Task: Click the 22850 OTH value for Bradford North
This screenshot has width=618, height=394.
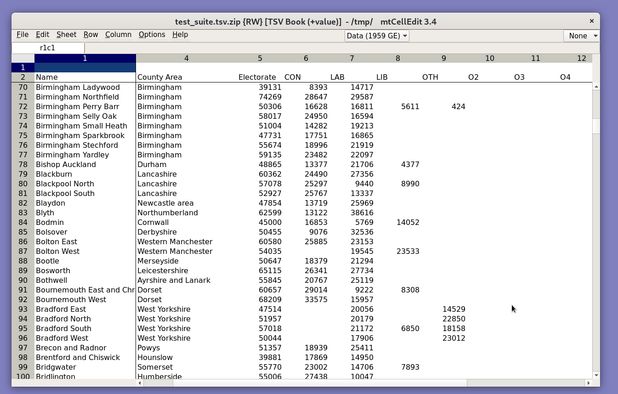Action: (444, 319)
